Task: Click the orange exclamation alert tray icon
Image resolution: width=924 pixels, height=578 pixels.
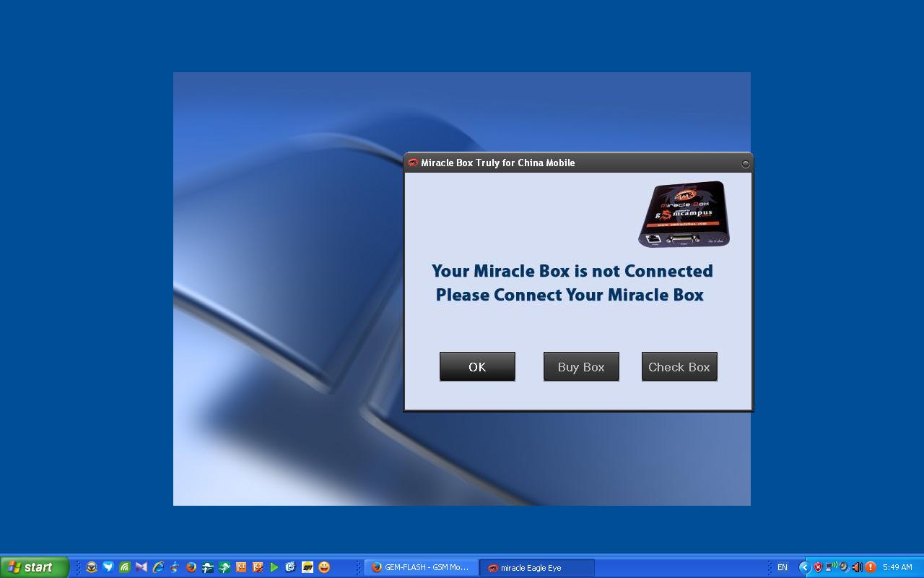Action: [x=871, y=568]
